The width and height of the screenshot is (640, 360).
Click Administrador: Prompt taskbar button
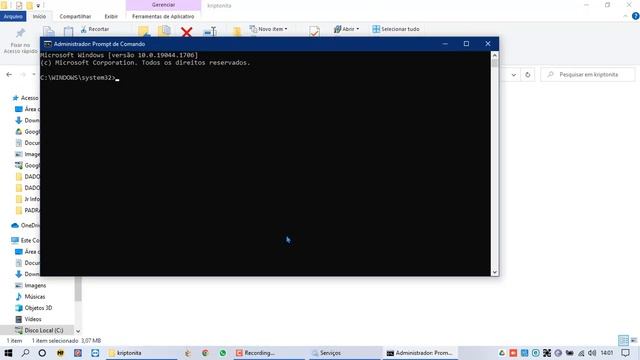[x=420, y=353]
